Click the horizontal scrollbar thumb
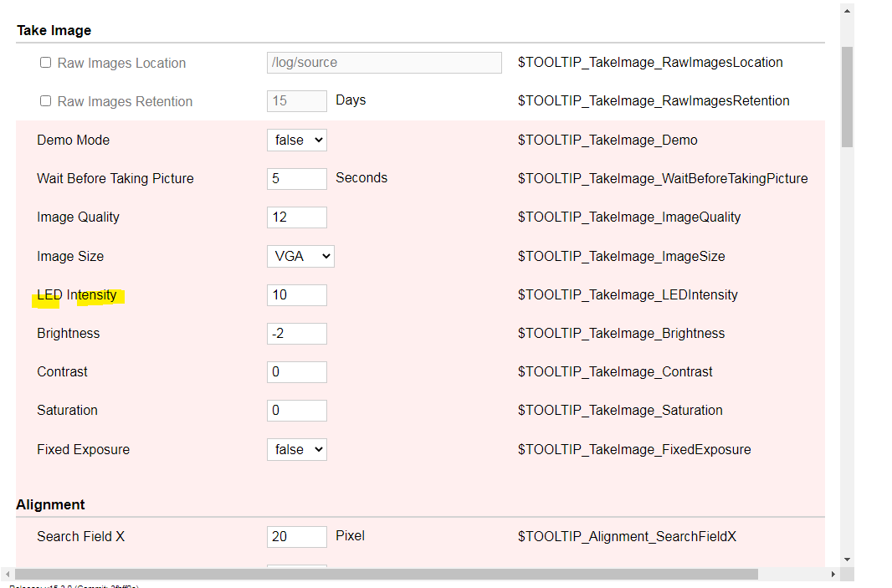Viewport: 892px width, 588px height. click(385, 574)
